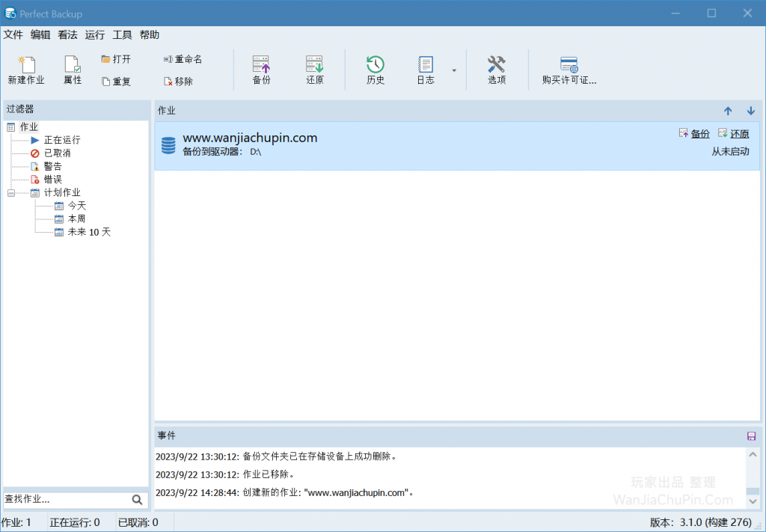Image resolution: width=766 pixels, height=532 pixels.
Task: Click the 从未启动 status text
Action: 730,152
